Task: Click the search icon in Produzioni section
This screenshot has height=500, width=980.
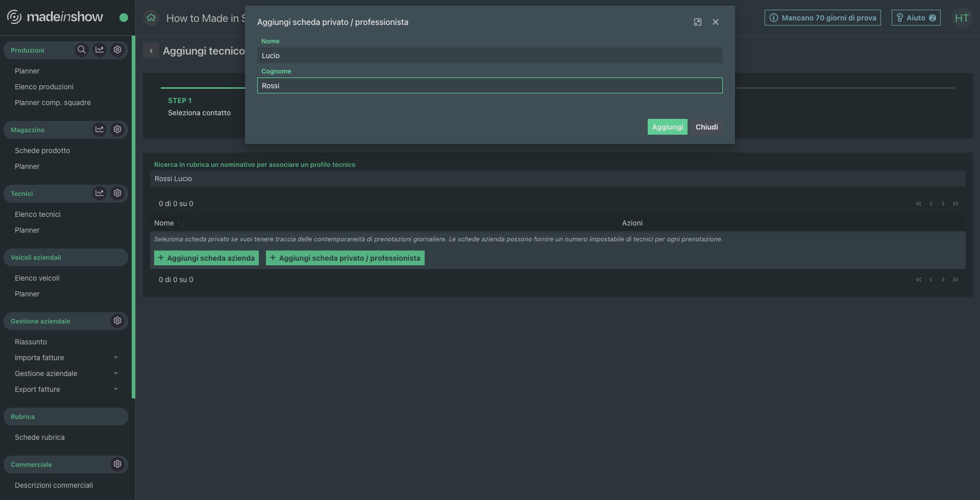Action: pos(81,50)
